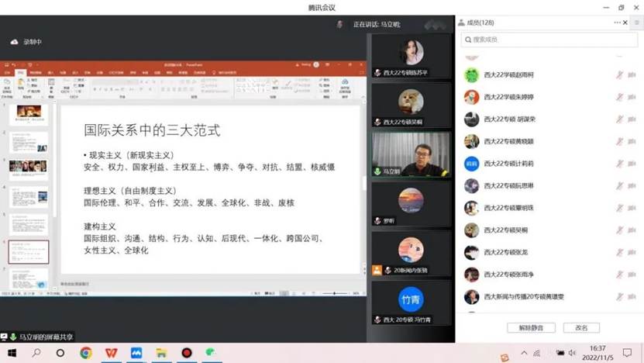Open WPS Office from the taskbar
The width and height of the screenshot is (644, 363).
click(x=111, y=353)
